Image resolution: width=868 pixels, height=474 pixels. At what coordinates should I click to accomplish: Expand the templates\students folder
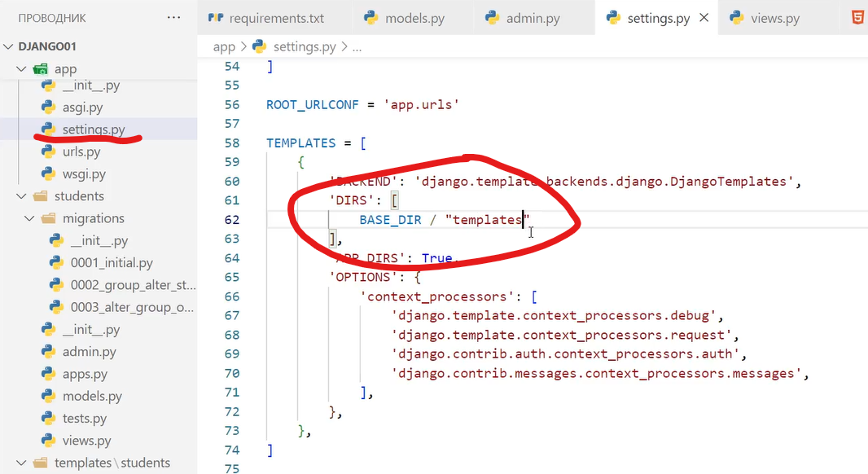point(112,463)
